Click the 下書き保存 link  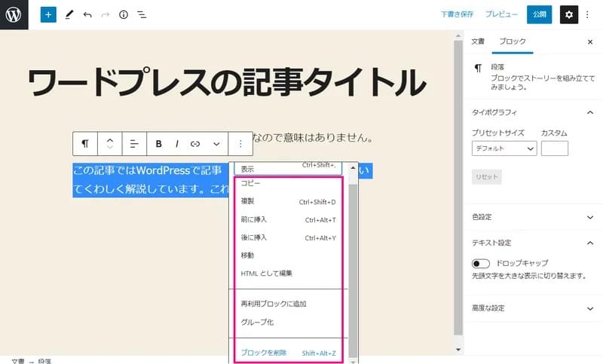457,14
